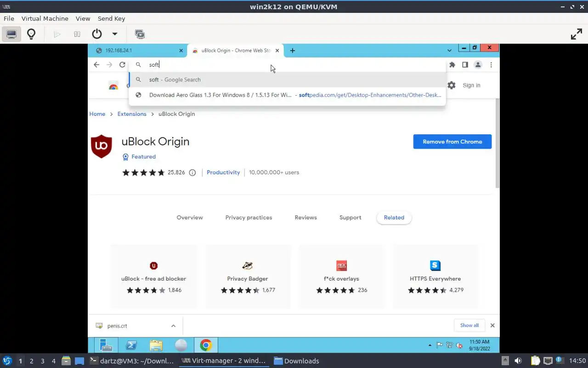Open the Virtual Machine menu
588x368 pixels.
click(45, 18)
